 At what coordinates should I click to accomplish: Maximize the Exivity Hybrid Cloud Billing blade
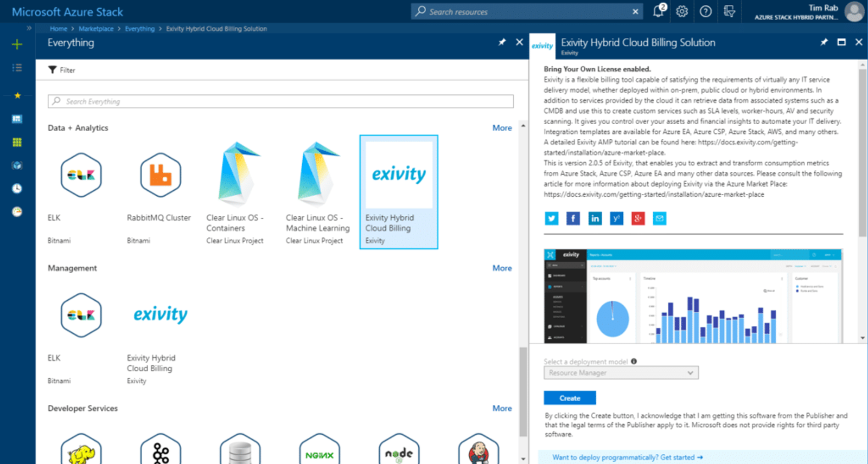pos(841,42)
